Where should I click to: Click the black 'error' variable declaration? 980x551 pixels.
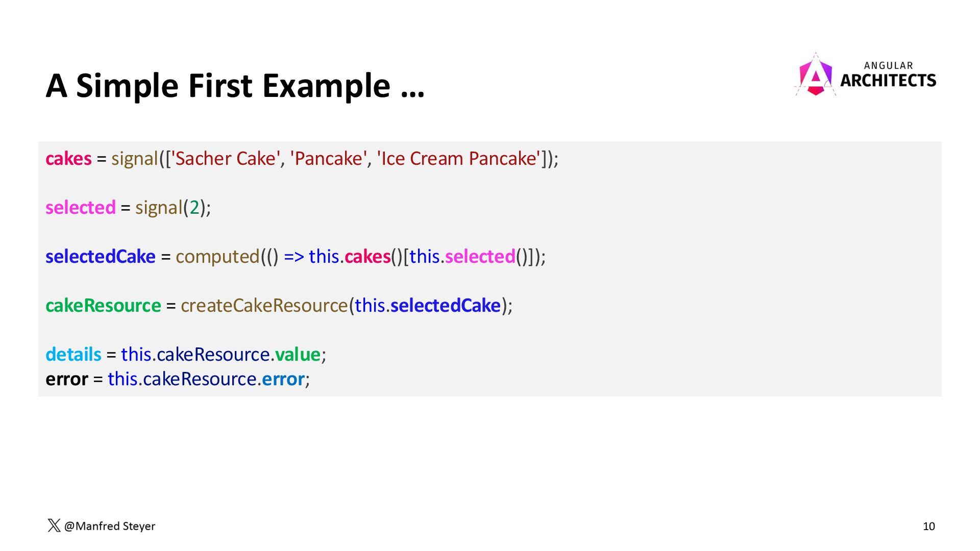pos(67,379)
